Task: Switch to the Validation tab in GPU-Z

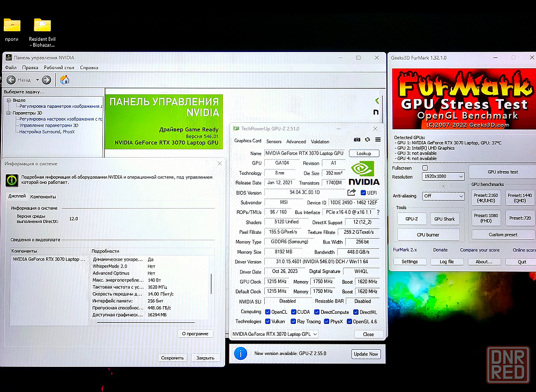Action: (320, 142)
